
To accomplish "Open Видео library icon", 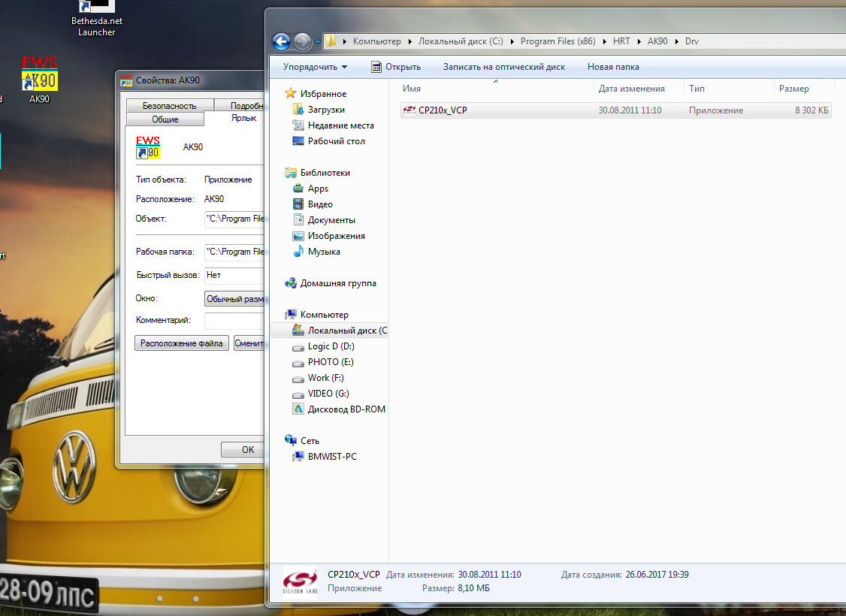I will [x=298, y=204].
